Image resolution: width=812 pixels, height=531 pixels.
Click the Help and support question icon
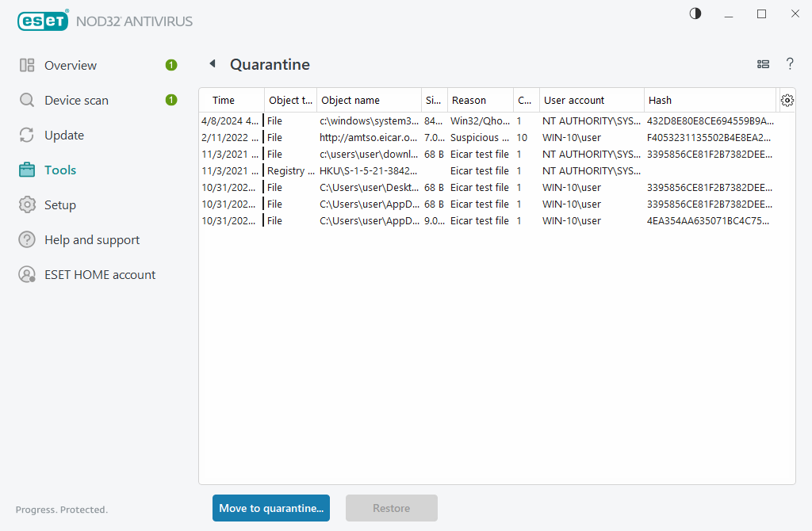click(27, 239)
